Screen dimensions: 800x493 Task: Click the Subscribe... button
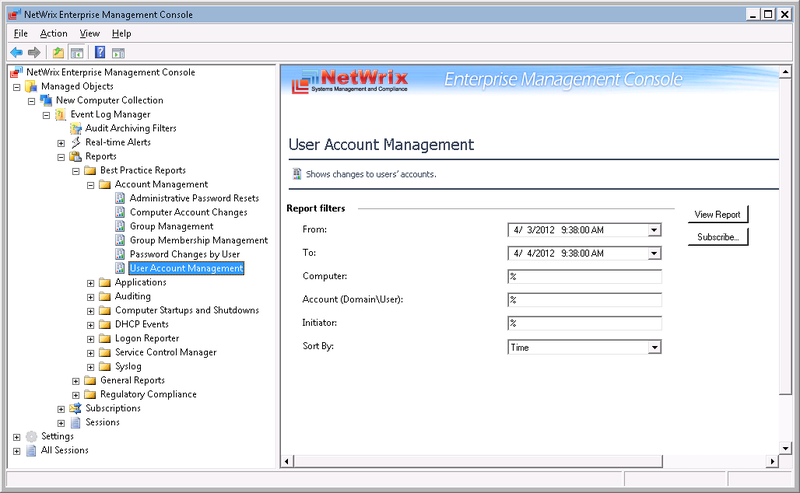717,238
